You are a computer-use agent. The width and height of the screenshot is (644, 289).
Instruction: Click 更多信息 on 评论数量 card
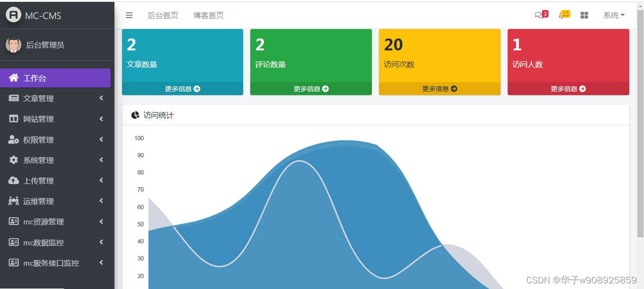(311, 89)
